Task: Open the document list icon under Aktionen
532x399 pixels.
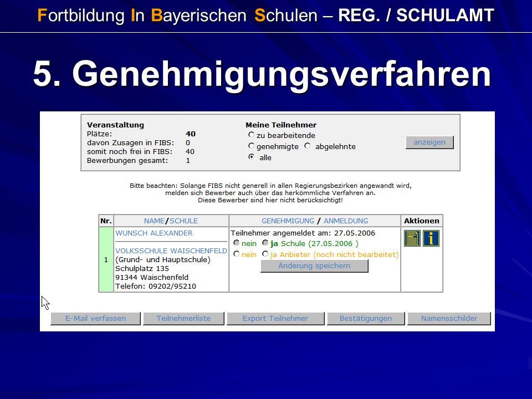Action: (x=412, y=238)
